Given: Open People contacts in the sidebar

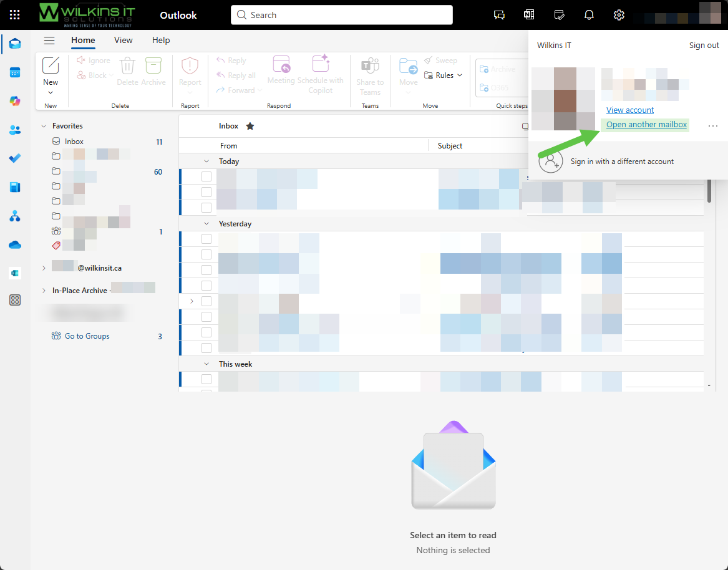Looking at the screenshot, I should click(15, 130).
